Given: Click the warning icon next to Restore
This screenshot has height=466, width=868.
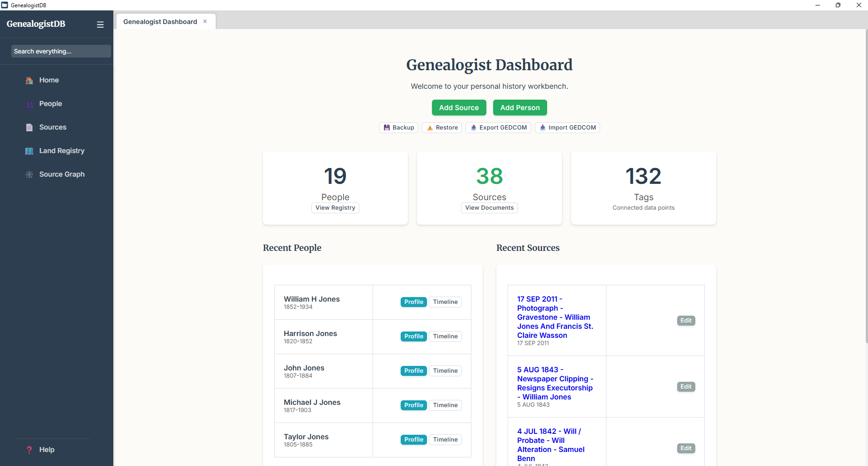Looking at the screenshot, I should [x=430, y=128].
